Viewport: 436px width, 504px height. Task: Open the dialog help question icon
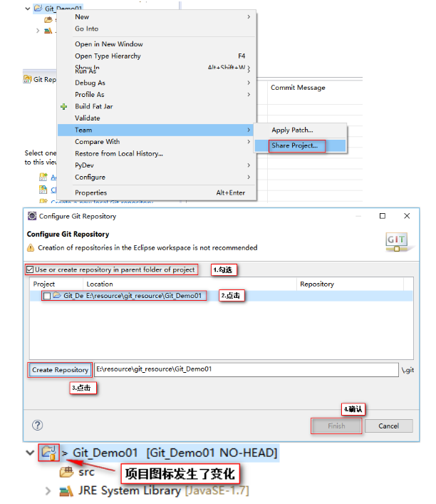coord(38,426)
